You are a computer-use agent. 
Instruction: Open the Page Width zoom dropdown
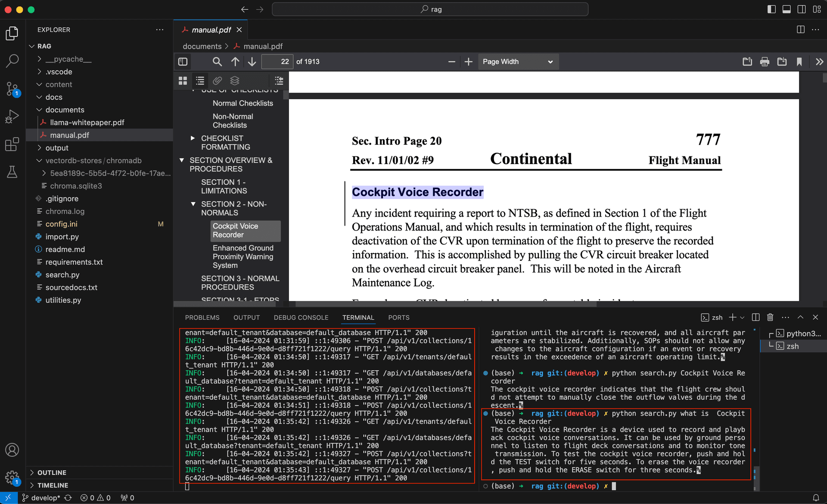518,62
